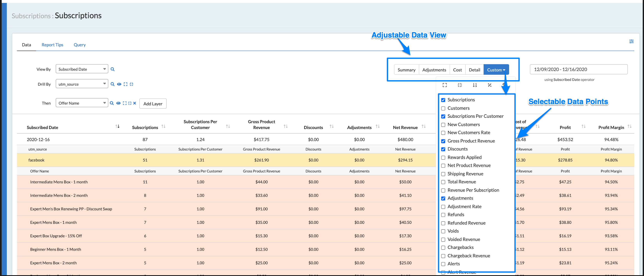Open the Query tab
The width and height of the screenshot is (644, 276).
80,45
